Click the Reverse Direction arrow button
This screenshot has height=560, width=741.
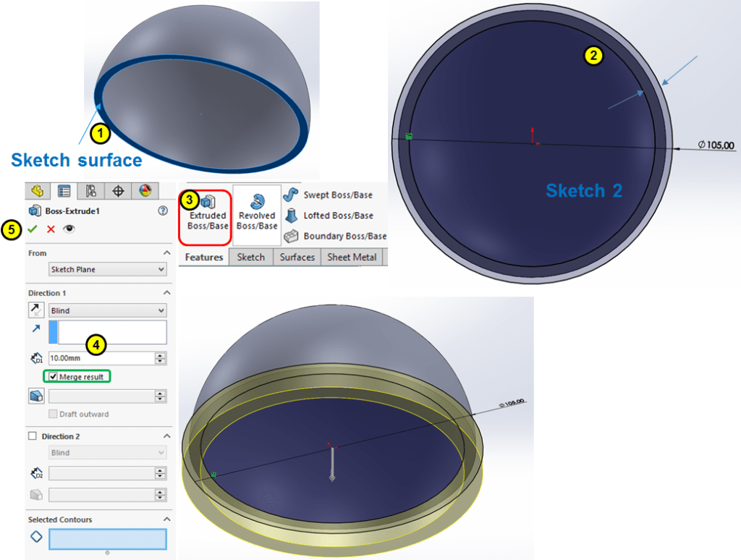(35, 310)
